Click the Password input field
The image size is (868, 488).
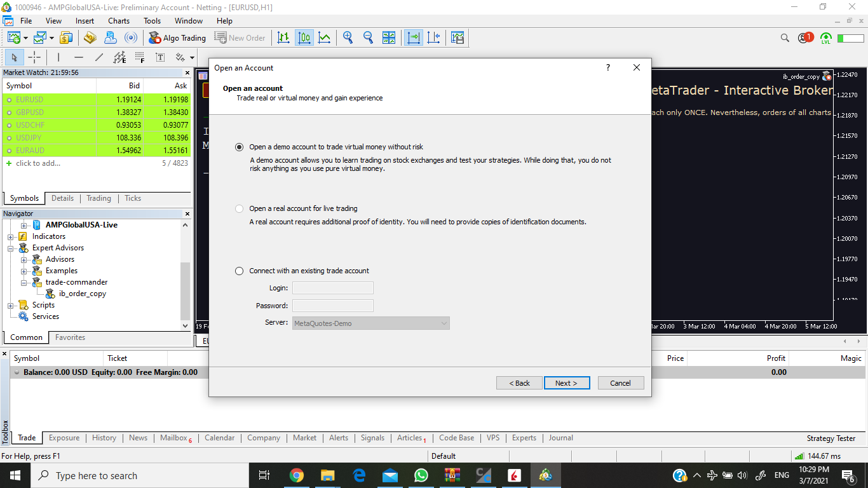tap(333, 306)
